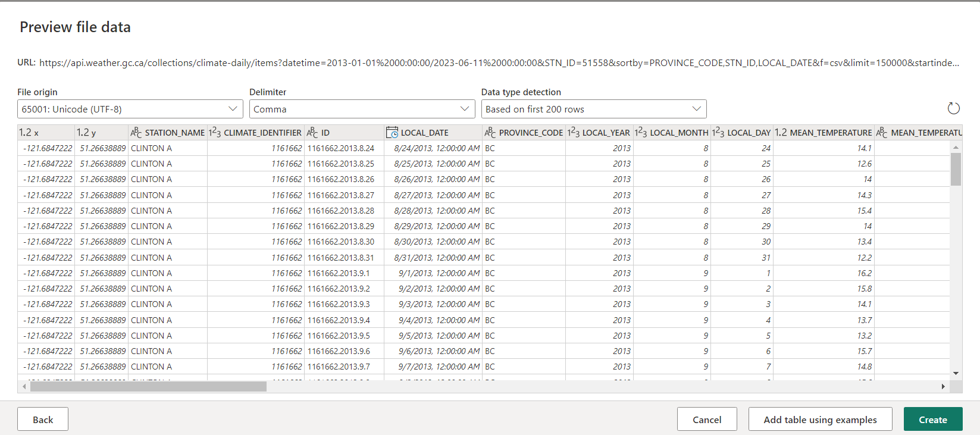Image resolution: width=980 pixels, height=435 pixels.
Task: Select the y column header
Action: [x=92, y=133]
